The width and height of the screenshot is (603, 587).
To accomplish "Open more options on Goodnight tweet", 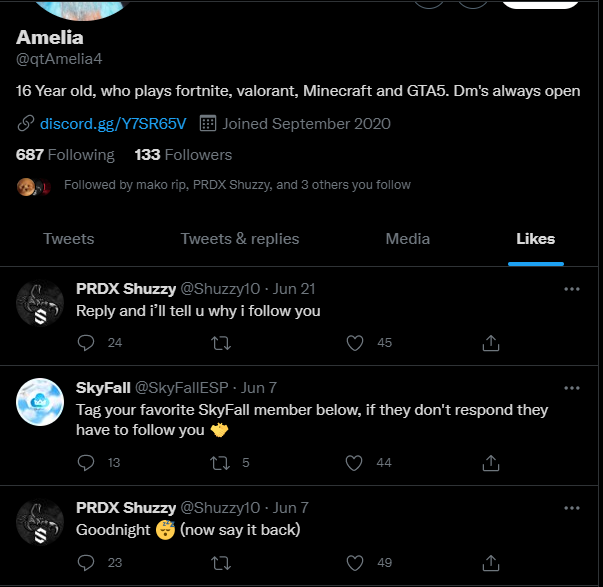I will pyautogui.click(x=572, y=508).
